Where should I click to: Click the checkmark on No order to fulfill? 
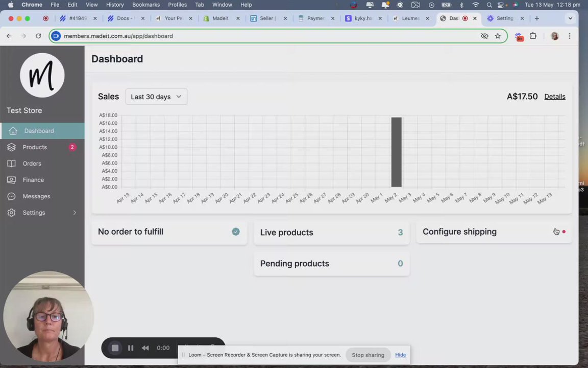(235, 232)
